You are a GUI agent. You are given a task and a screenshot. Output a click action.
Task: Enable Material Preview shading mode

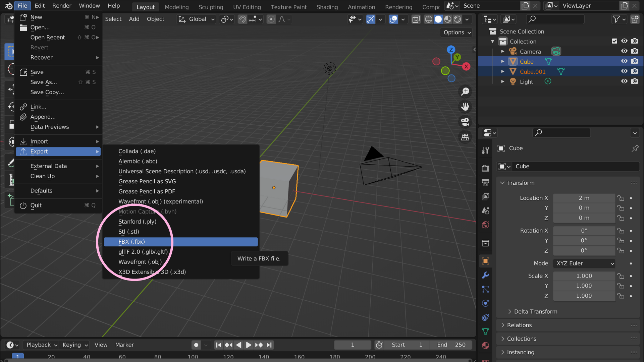447,19
